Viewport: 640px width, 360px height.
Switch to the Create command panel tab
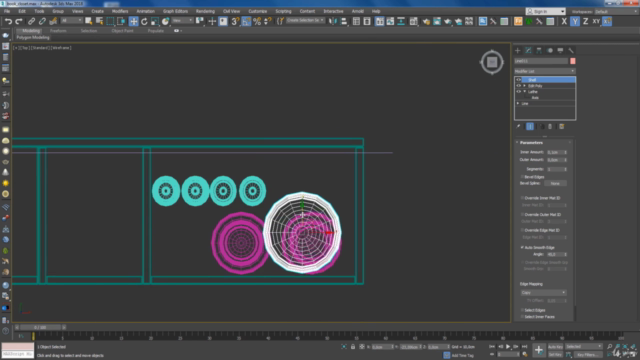(518, 51)
